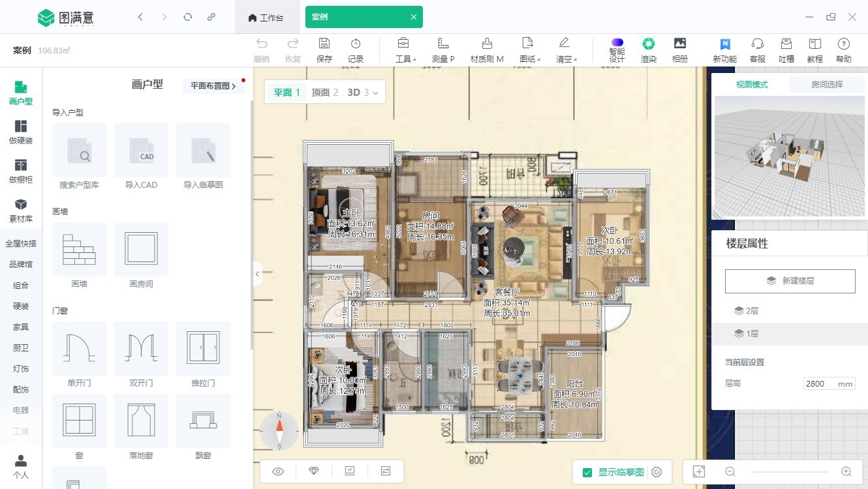868x489 pixels.
Task: Open the 测量 measuring tool
Action: (443, 44)
